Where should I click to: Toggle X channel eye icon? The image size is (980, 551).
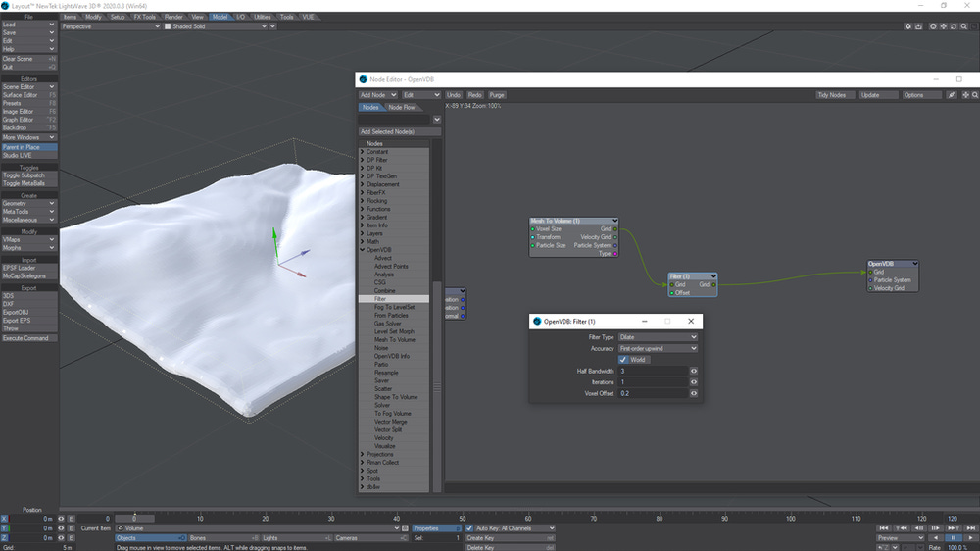click(x=61, y=519)
